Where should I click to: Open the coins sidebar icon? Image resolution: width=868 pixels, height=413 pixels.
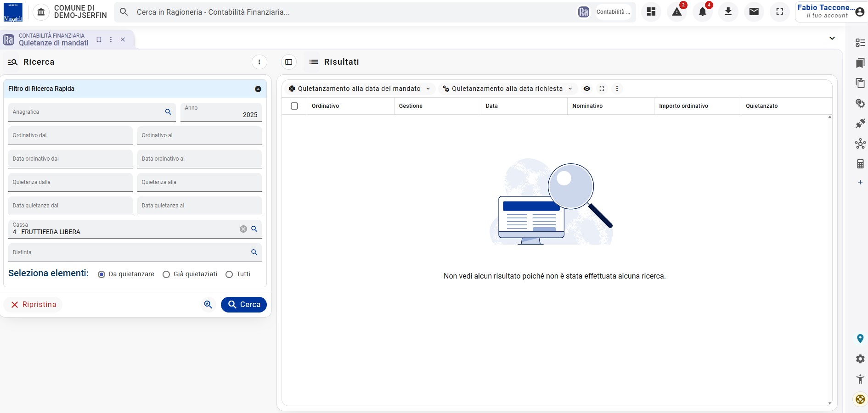pos(860,103)
